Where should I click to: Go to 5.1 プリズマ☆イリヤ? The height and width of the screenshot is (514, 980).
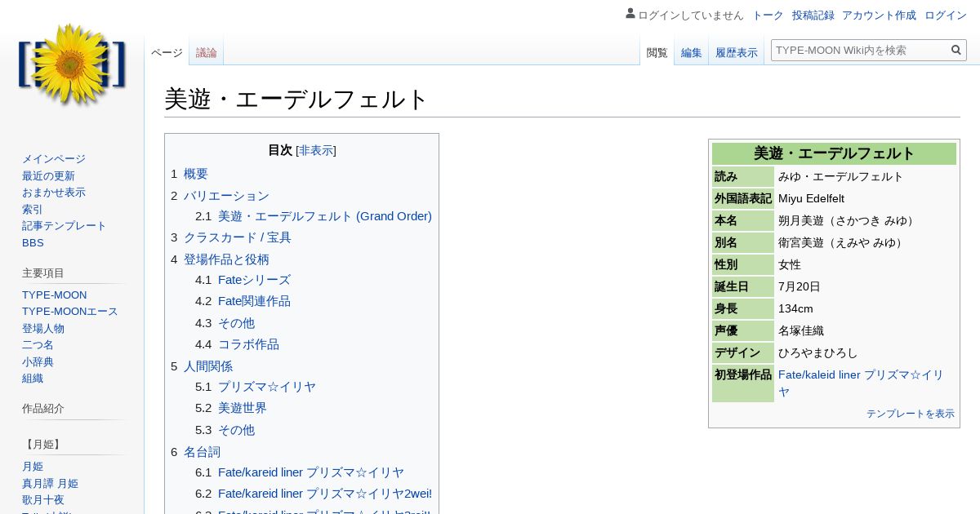256,387
